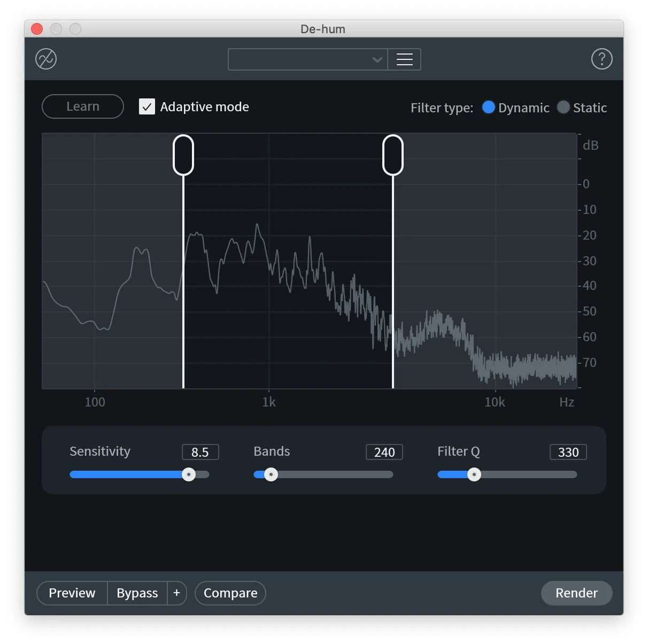The height and width of the screenshot is (644, 648).
Task: Open the preset hamburger menu icon
Action: pos(404,59)
